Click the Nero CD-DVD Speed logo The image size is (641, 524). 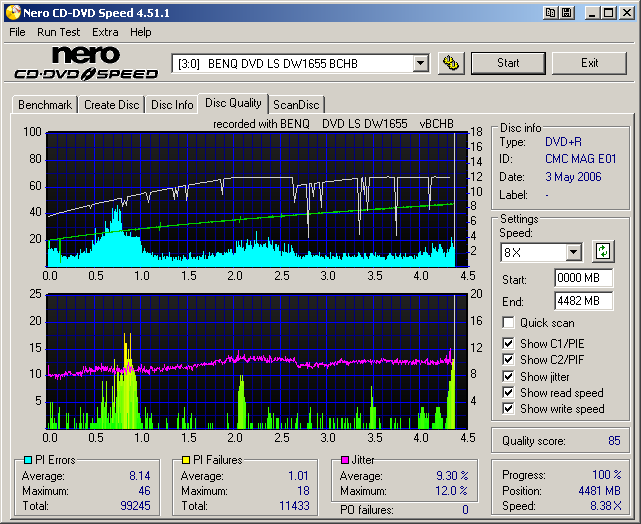pos(86,63)
